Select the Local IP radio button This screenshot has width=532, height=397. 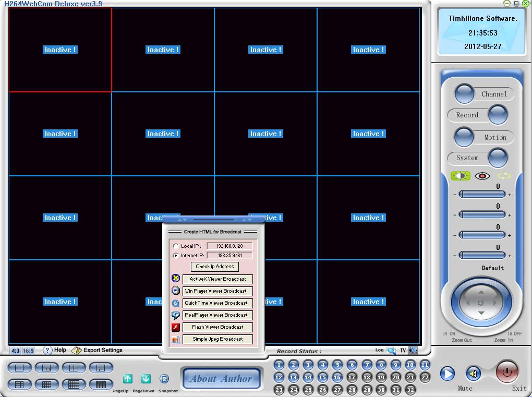click(176, 246)
